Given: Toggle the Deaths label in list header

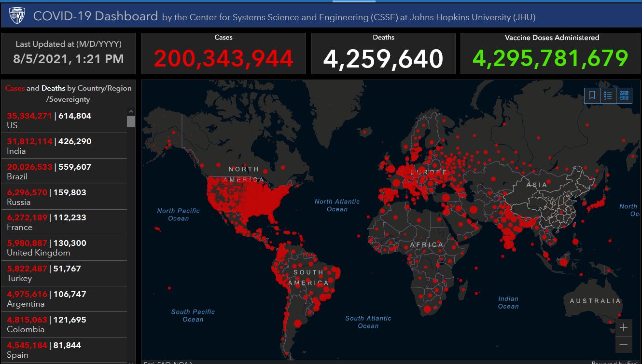Looking at the screenshot, I should tap(53, 88).
